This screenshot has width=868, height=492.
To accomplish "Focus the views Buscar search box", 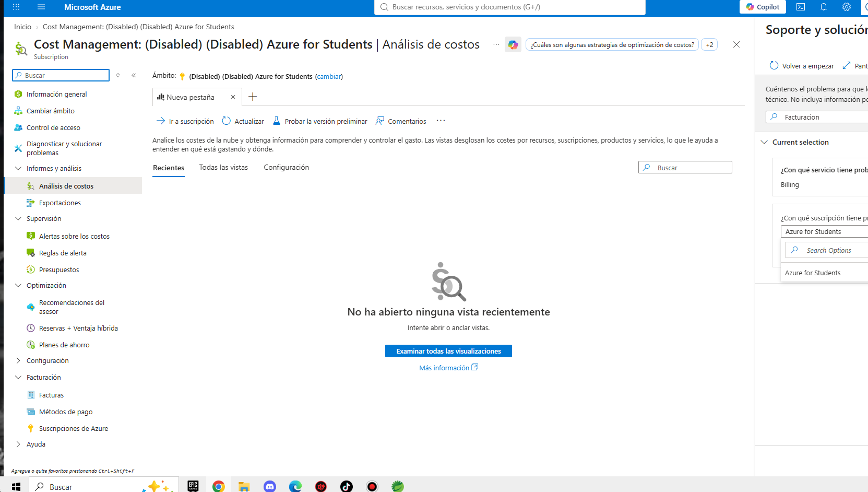I will tap(685, 168).
